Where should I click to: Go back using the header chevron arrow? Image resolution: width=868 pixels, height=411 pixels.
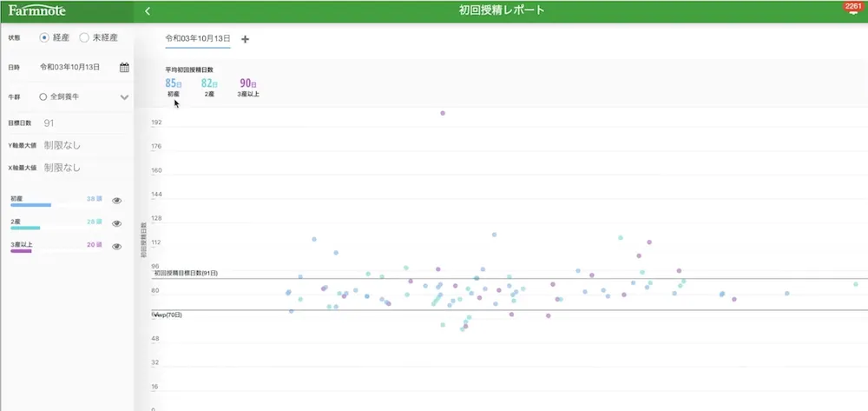(x=148, y=11)
